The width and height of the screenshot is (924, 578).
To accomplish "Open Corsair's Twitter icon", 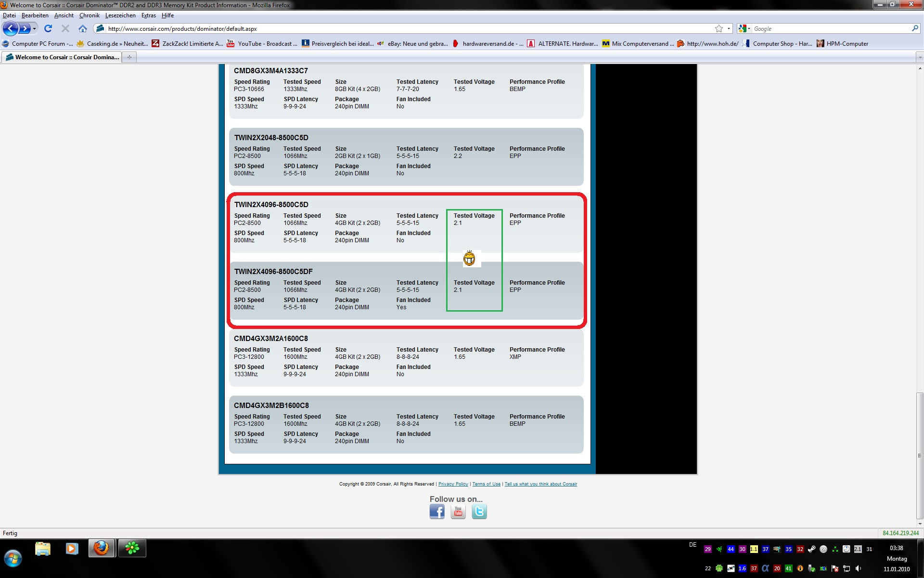I will tap(479, 512).
